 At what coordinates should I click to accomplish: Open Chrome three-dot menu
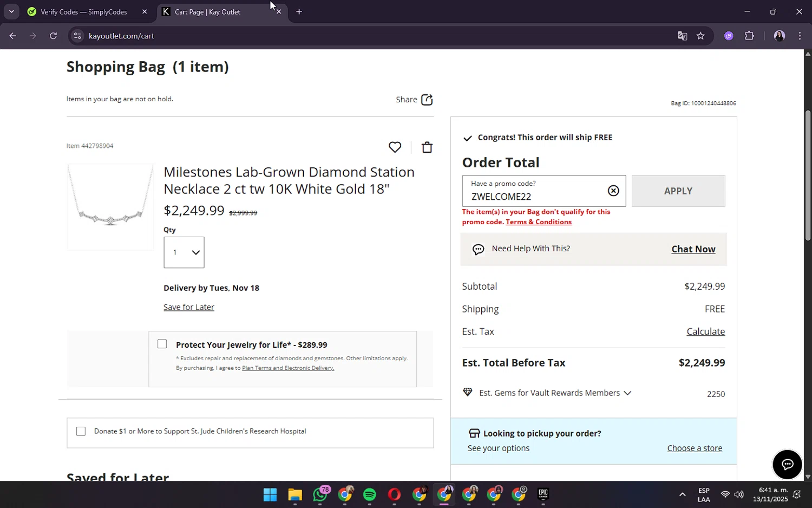800,36
